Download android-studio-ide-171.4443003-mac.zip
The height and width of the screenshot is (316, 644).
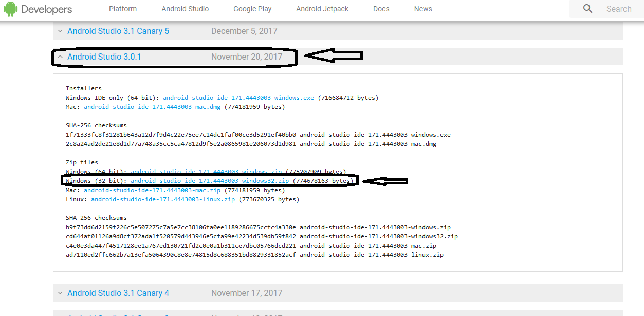[152, 190]
